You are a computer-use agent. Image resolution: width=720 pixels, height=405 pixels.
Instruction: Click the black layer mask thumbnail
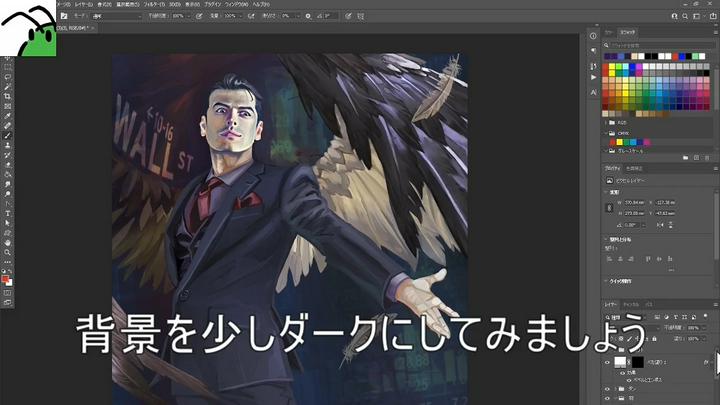[637, 362]
